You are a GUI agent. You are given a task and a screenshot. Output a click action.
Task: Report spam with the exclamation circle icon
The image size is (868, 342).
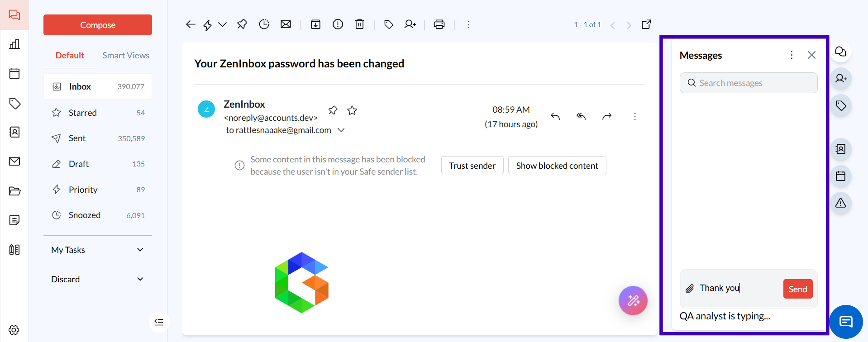click(338, 24)
